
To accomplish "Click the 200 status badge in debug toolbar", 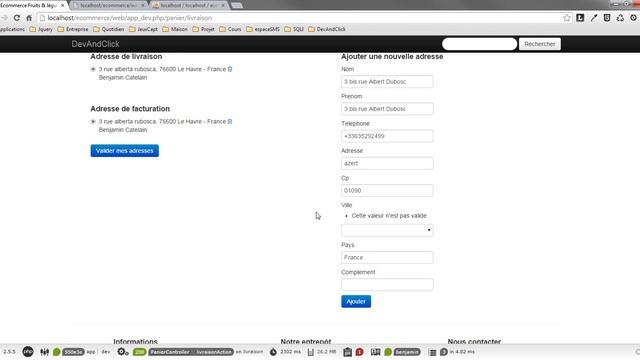I will click(140, 352).
